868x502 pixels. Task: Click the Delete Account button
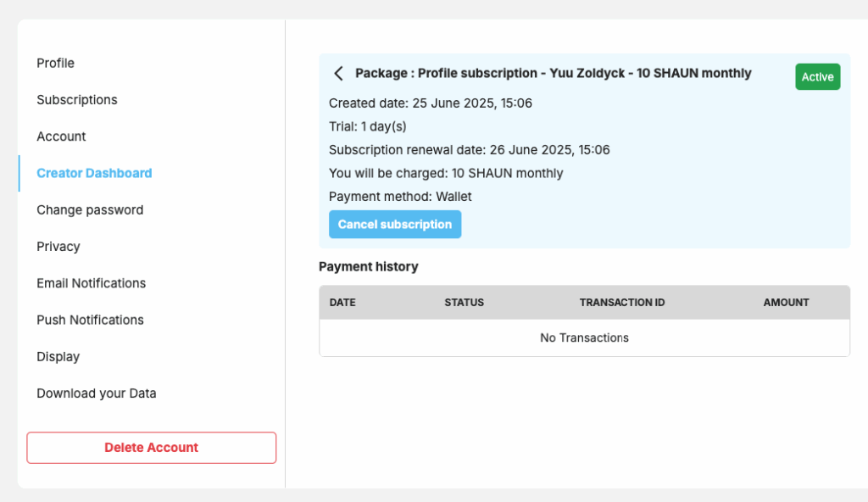pyautogui.click(x=151, y=448)
